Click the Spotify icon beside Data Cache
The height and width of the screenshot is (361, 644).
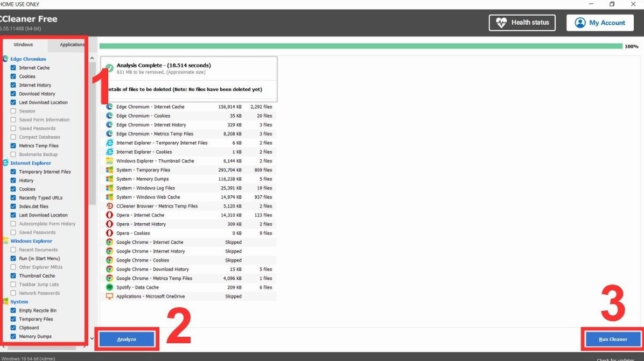point(108,287)
